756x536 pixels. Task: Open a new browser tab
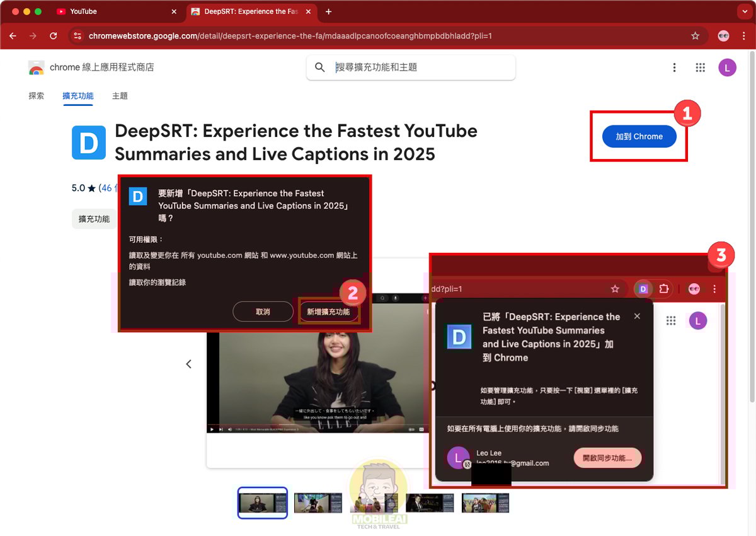point(328,11)
